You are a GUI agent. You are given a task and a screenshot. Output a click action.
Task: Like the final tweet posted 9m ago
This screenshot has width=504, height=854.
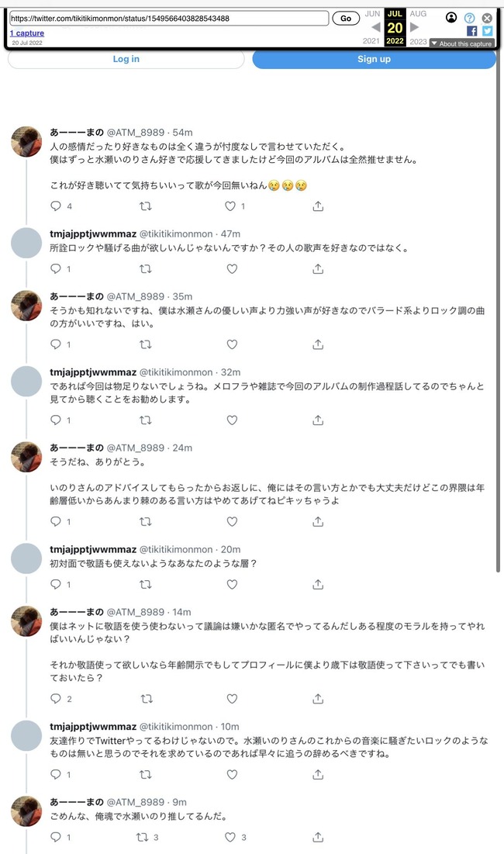(230, 838)
